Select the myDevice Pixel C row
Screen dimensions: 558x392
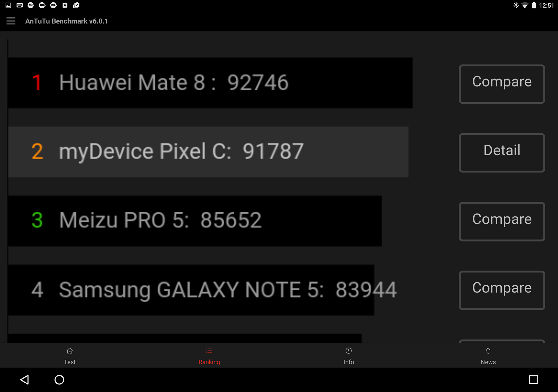(x=208, y=152)
